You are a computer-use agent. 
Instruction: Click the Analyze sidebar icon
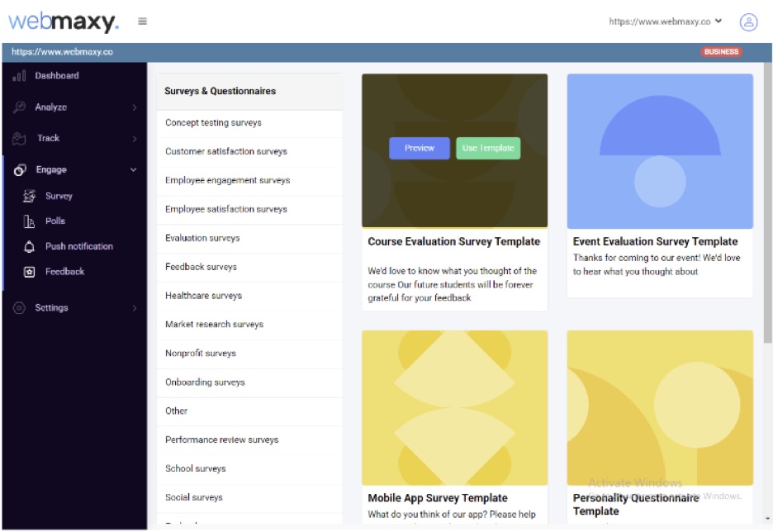(x=19, y=107)
